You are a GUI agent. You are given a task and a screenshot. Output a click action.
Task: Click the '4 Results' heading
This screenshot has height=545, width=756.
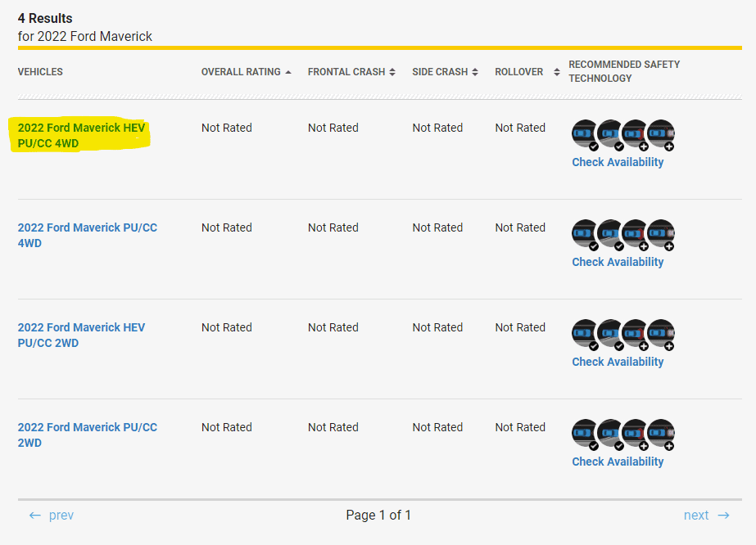click(45, 18)
